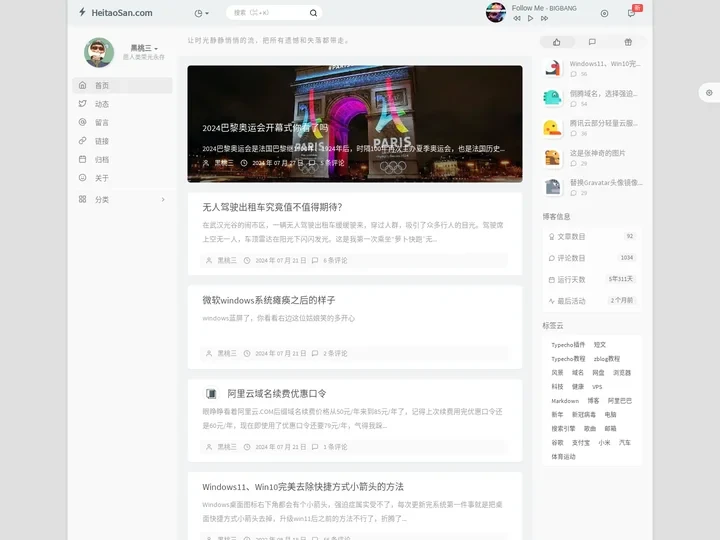Click the 最后活动 stat row
The width and height of the screenshot is (720, 540).
[x=591, y=301]
